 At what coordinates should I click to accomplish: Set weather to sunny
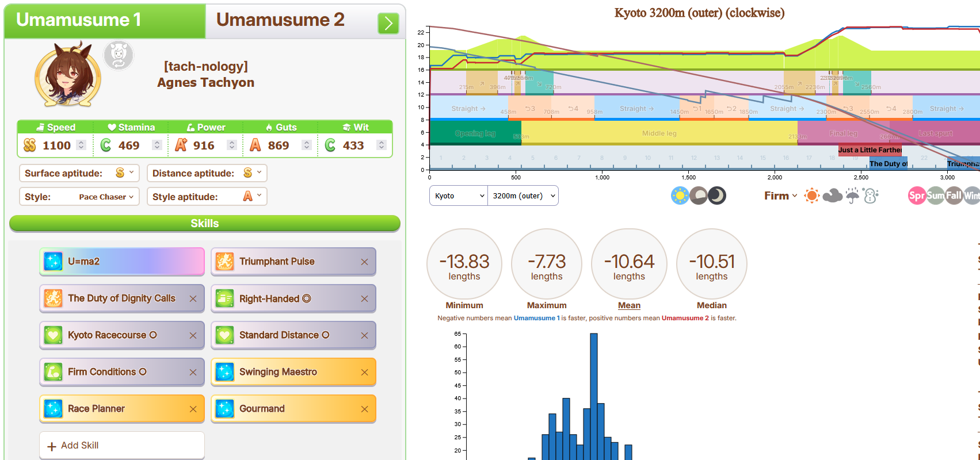812,195
